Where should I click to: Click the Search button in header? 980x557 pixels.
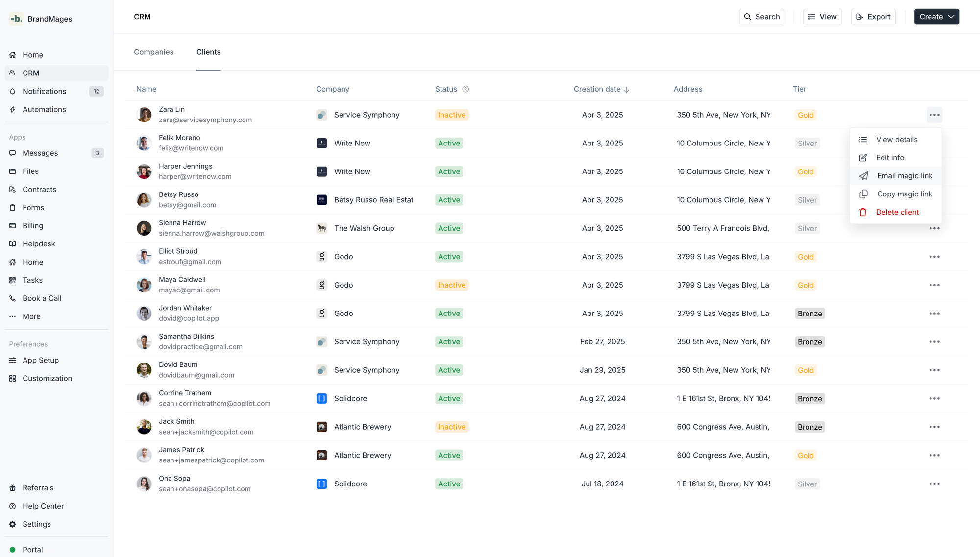(761, 17)
